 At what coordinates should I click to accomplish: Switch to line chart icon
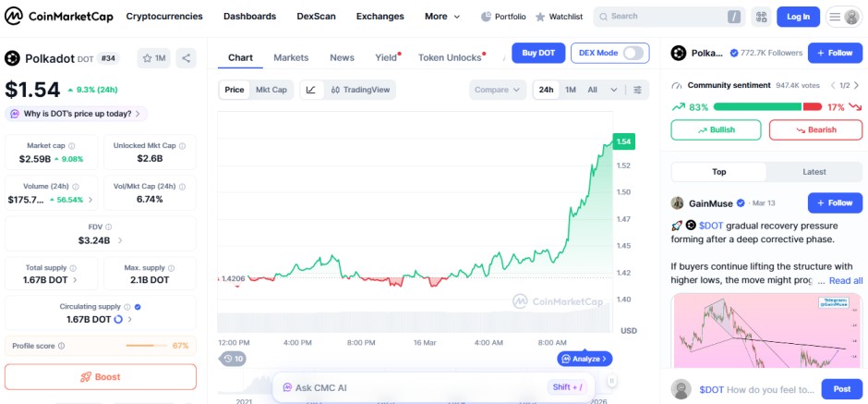(311, 90)
